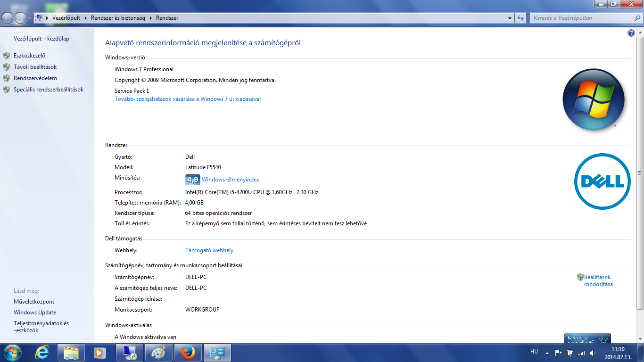644x362 pixels.
Task: Open the Action Center flag icon
Action: click(x=559, y=353)
